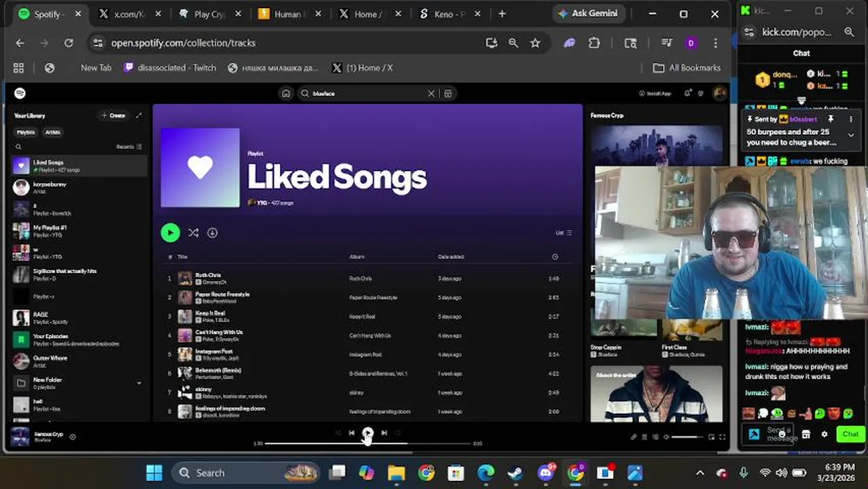Screen dimensions: 868x489
Task: Go to Spotify Home via house icon
Action: click(286, 93)
